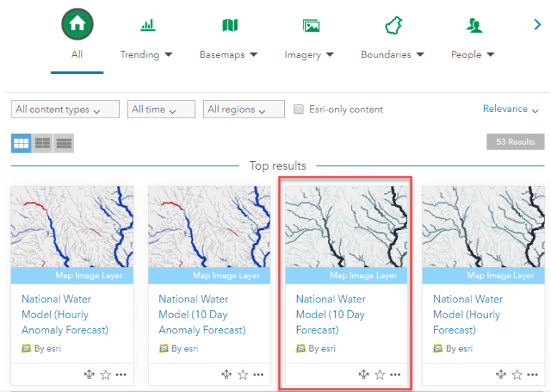
Task: Favorite the Hourly Anomaly Forecast layer
Action: [x=105, y=375]
